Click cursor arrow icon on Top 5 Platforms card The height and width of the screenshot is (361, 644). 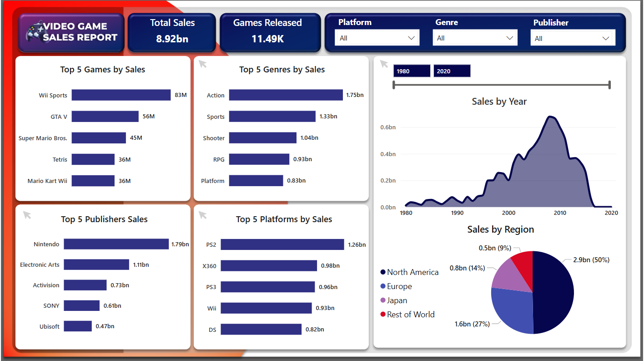[203, 215]
